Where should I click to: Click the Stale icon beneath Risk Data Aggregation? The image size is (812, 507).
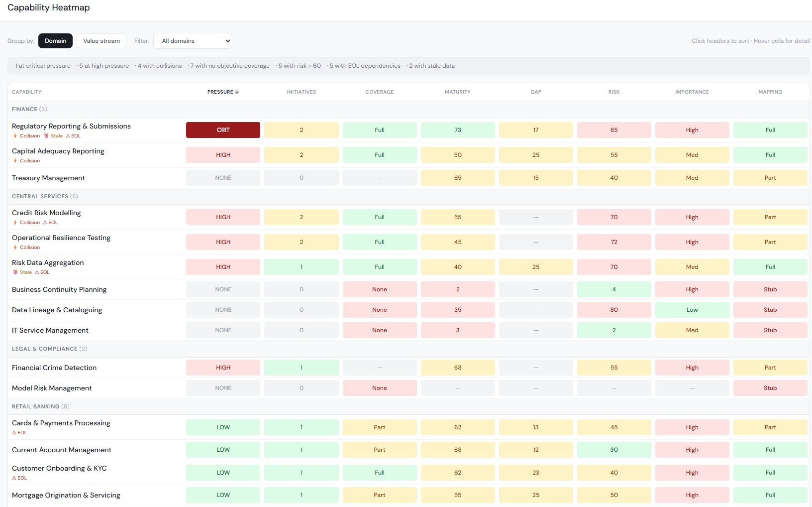(x=15, y=272)
